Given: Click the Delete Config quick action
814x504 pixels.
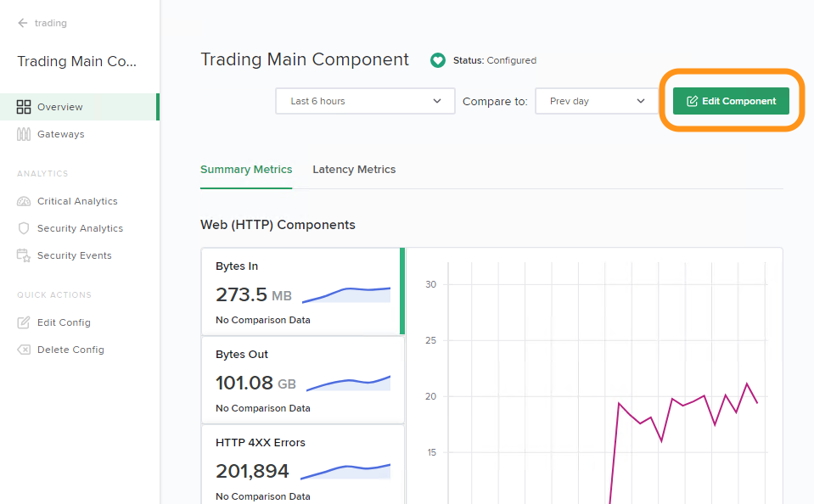Looking at the screenshot, I should pyautogui.click(x=80, y=350).
